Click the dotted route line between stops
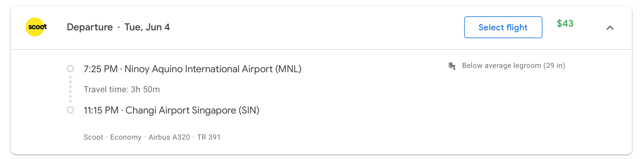644x159 pixels. [x=70, y=89]
